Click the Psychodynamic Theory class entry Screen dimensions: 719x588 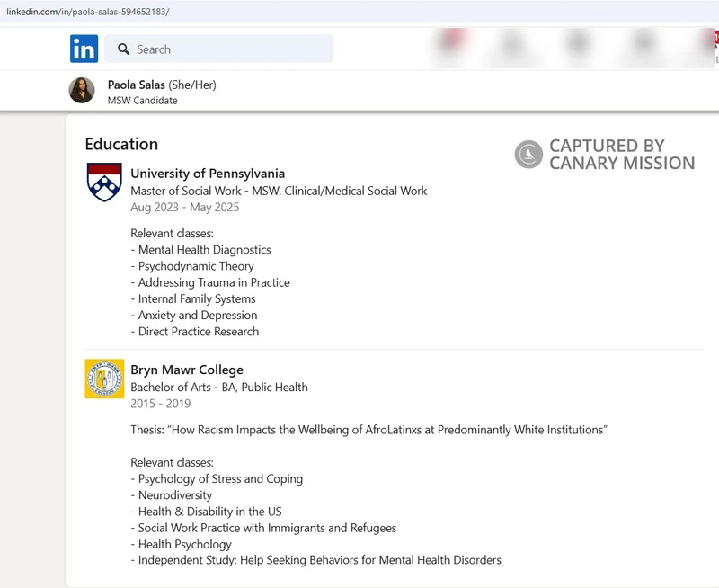(x=192, y=266)
